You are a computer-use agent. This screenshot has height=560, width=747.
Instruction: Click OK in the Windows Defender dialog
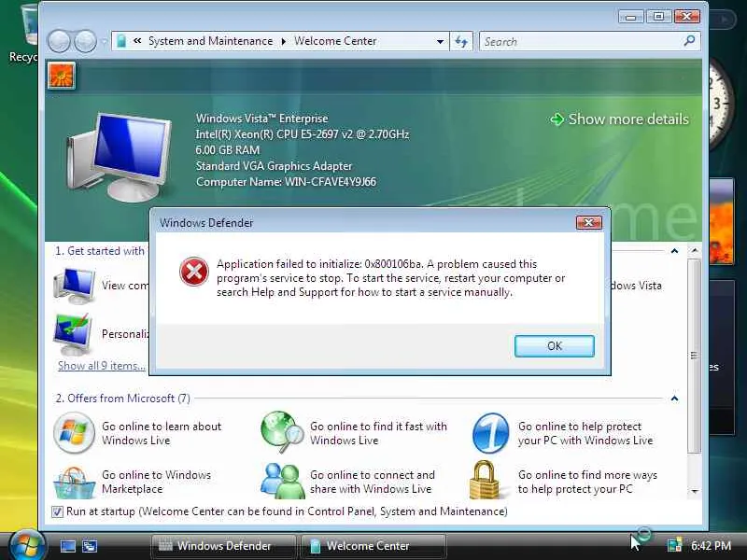click(554, 345)
